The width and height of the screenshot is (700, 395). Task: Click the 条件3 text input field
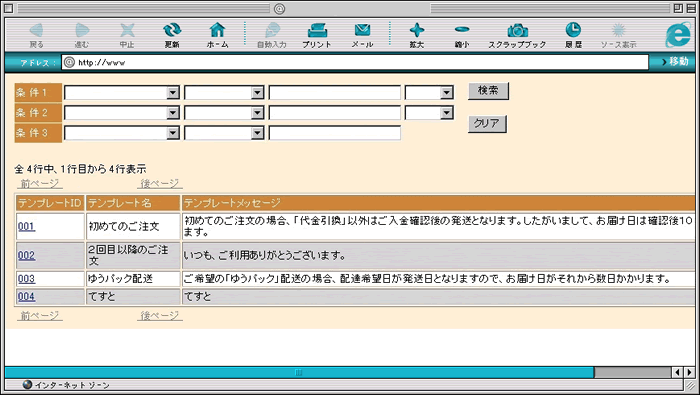(335, 133)
